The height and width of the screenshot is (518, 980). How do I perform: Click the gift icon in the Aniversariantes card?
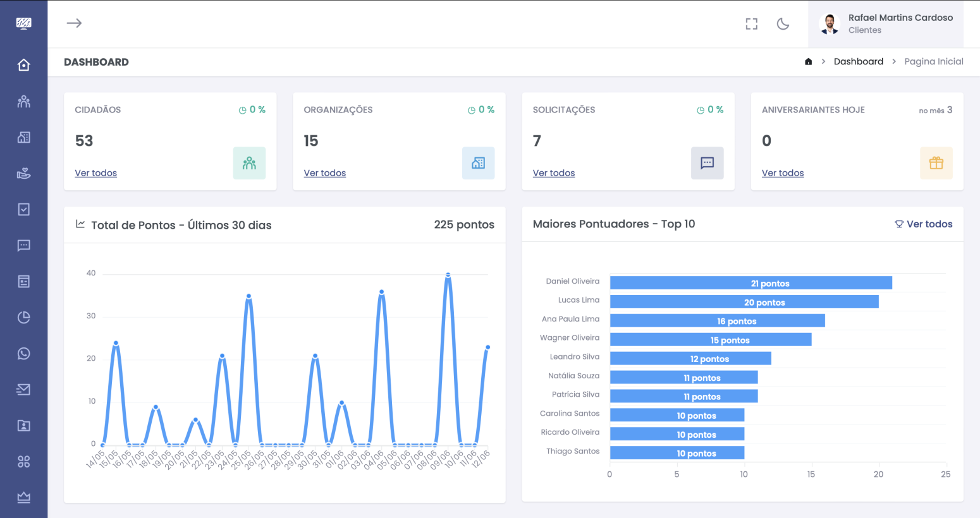936,163
